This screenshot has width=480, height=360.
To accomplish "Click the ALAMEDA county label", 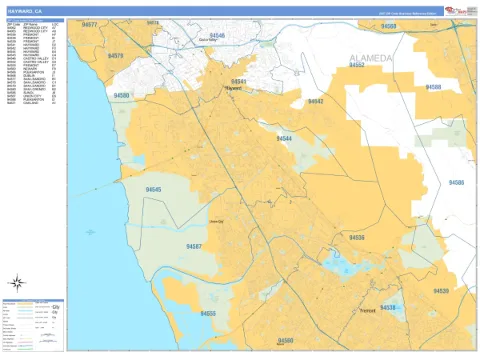I will 370,58.
